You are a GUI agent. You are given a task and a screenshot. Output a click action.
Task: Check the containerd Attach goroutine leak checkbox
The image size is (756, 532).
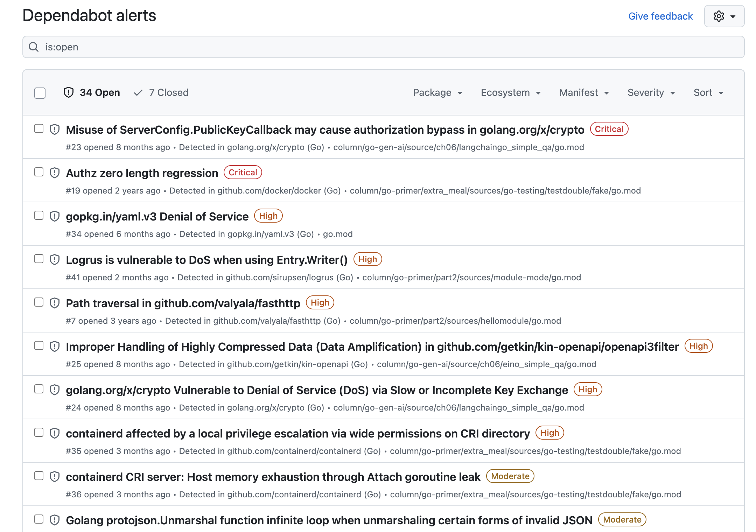tap(39, 476)
